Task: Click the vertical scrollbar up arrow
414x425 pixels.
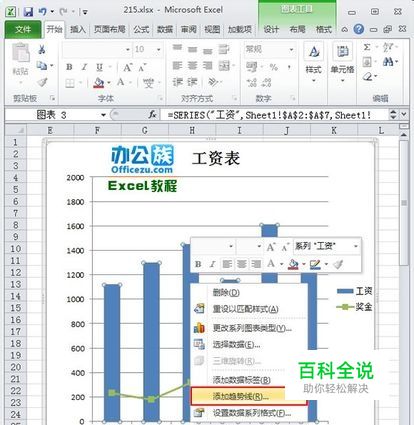Action: (404, 135)
